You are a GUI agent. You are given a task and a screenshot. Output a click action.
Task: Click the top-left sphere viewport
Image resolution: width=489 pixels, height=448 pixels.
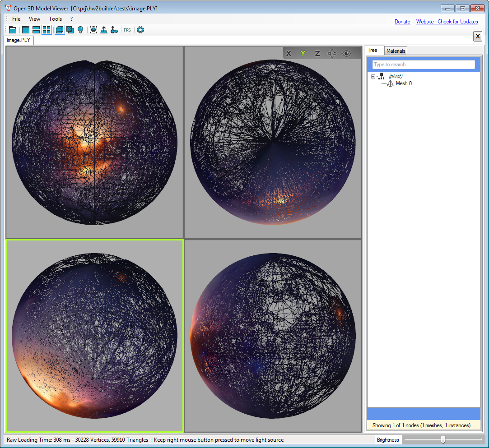pyautogui.click(x=94, y=143)
